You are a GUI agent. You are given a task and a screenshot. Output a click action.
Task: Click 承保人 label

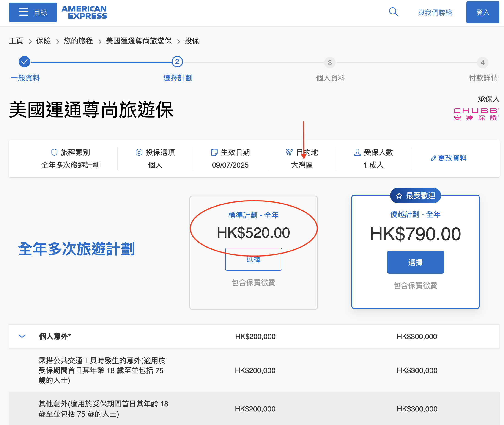(x=489, y=99)
